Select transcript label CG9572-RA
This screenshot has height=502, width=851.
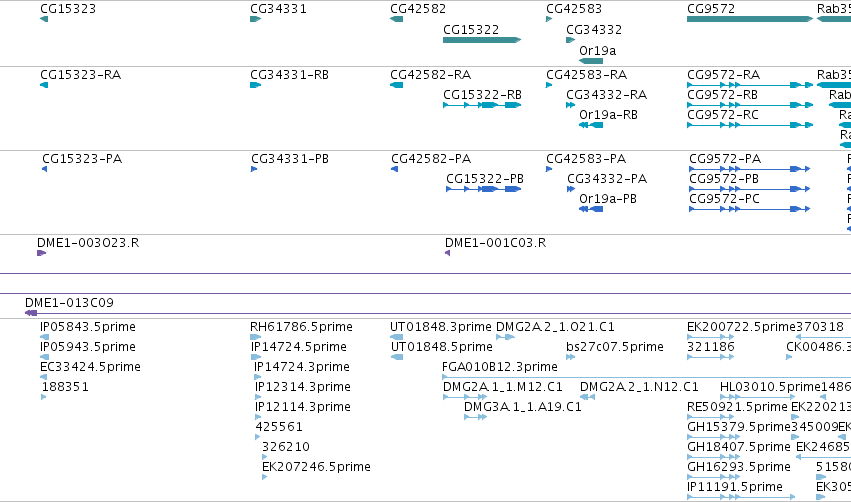(723, 74)
